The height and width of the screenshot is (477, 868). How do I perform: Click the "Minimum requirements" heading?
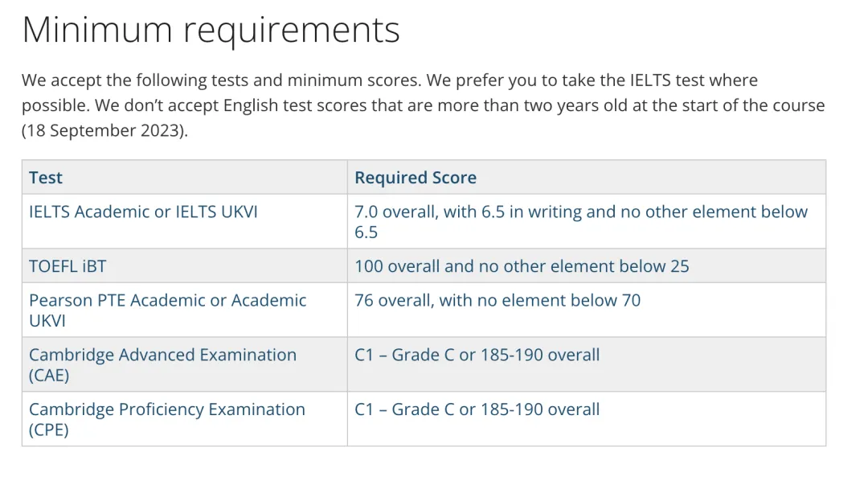coord(211,31)
